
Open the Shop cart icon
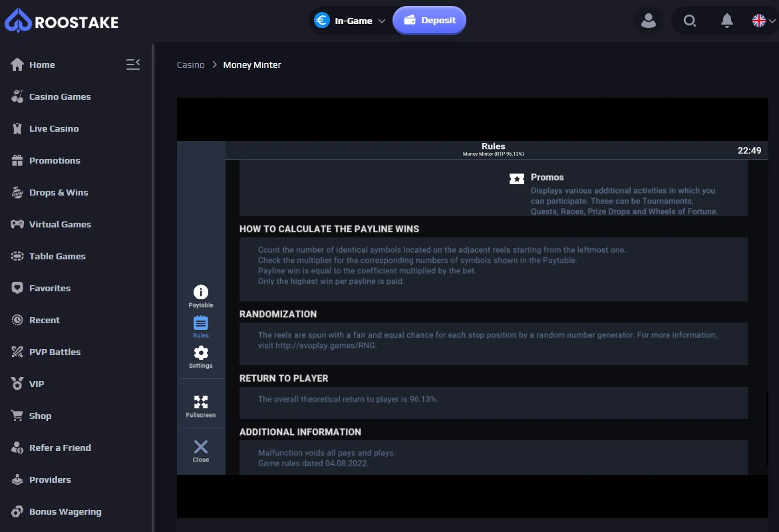pos(17,416)
